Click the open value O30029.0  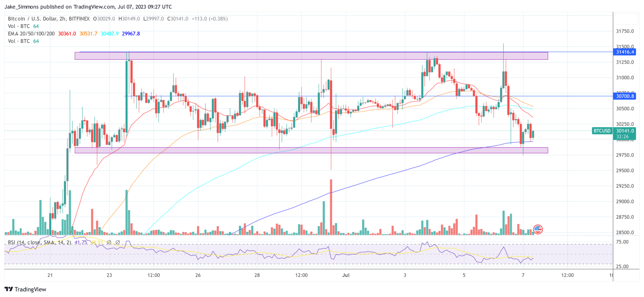click(104, 19)
